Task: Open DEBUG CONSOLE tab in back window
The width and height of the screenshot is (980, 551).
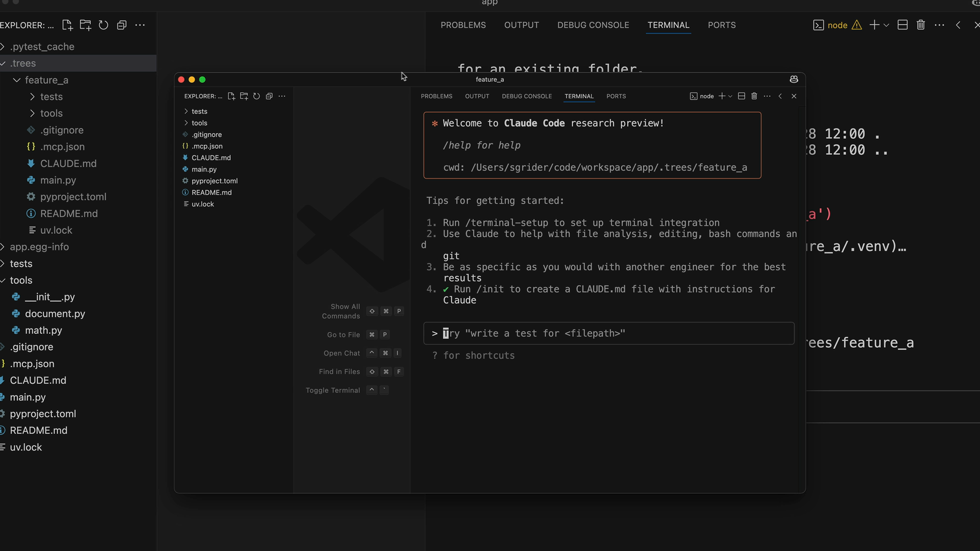Action: click(x=593, y=25)
